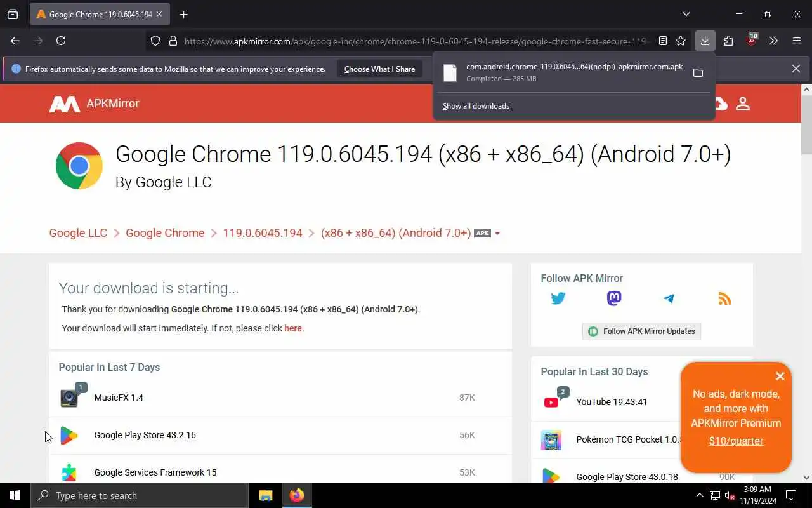This screenshot has height=508, width=812.
Task: Click the Pokémon TCG Pocket thumbnail
Action: [x=551, y=440]
